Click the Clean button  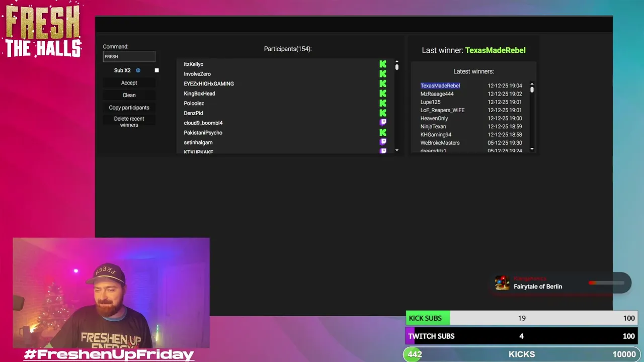(x=129, y=95)
